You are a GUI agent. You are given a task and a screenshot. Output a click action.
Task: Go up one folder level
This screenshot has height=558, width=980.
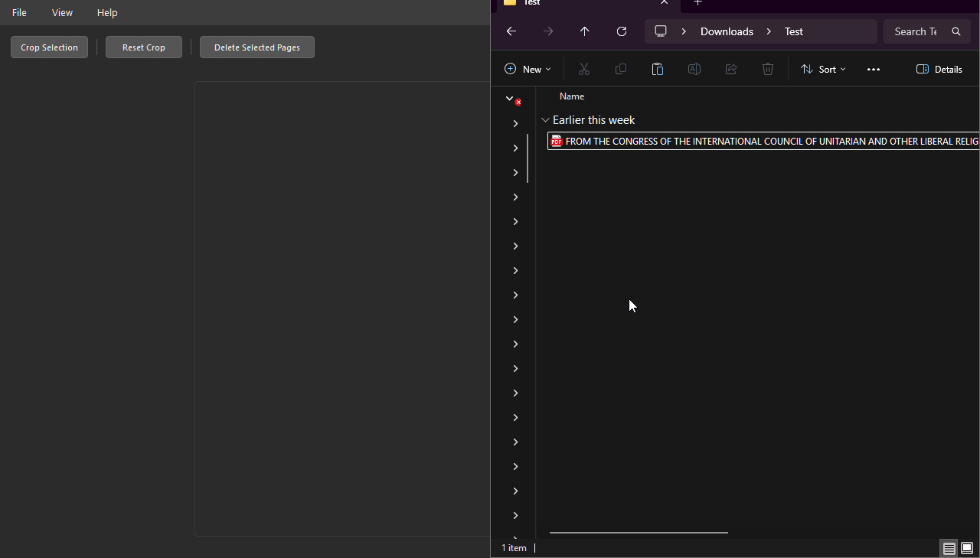click(585, 31)
